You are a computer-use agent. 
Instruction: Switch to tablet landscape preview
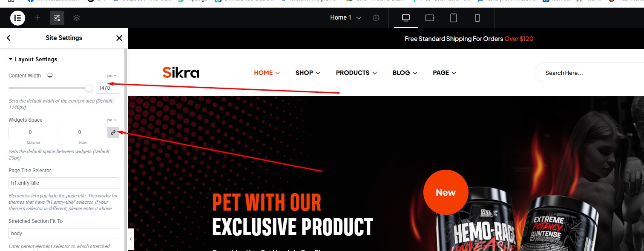pos(430,18)
